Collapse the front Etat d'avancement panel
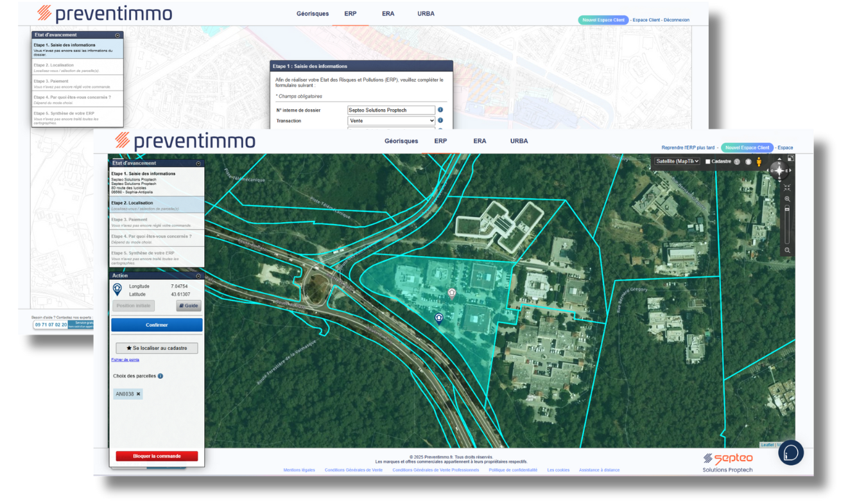This screenshot has height=504, width=857. click(198, 164)
